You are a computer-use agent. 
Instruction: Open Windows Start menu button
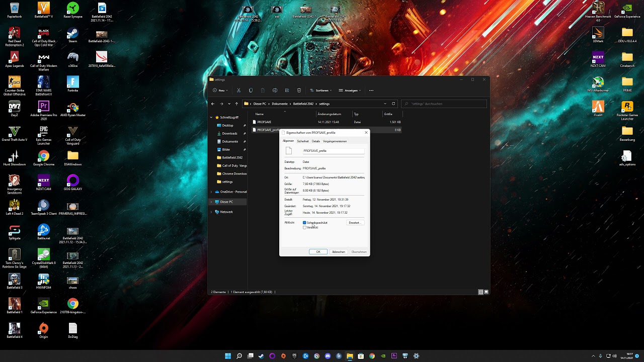pyautogui.click(x=228, y=356)
